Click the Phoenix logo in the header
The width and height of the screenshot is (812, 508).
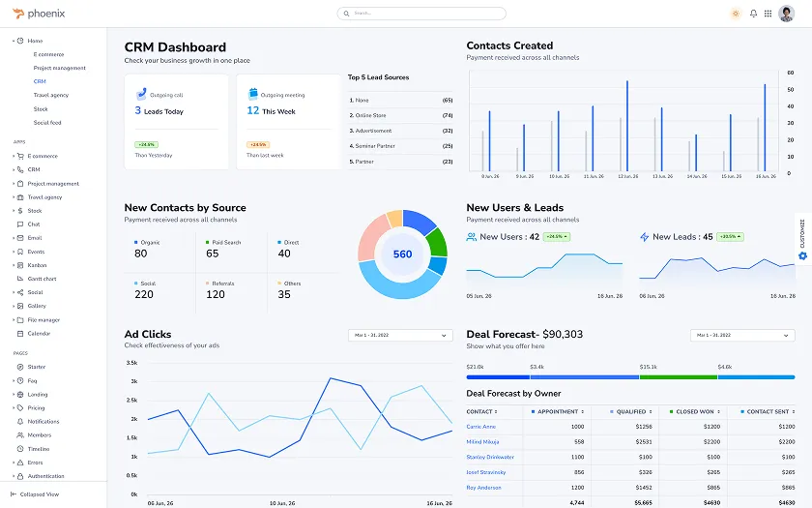point(39,14)
